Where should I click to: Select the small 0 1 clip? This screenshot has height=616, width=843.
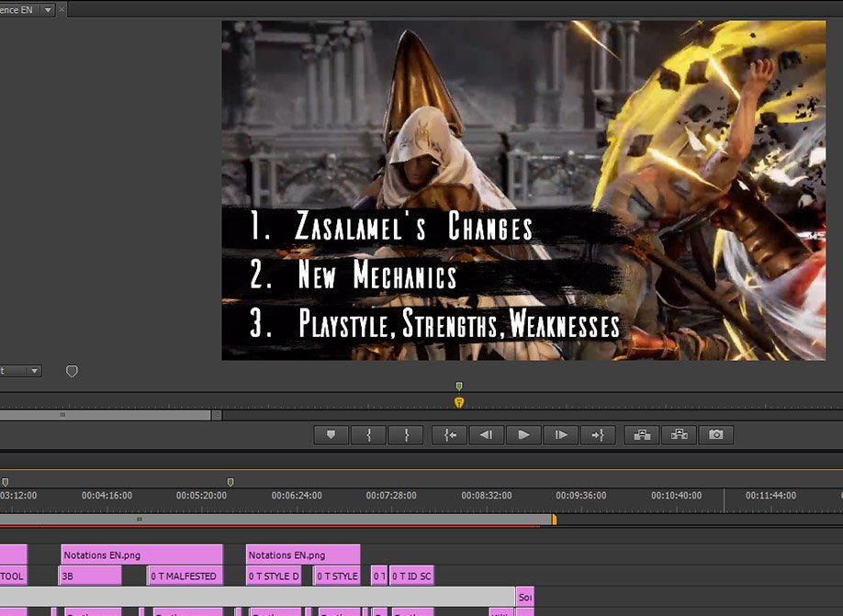(379, 576)
